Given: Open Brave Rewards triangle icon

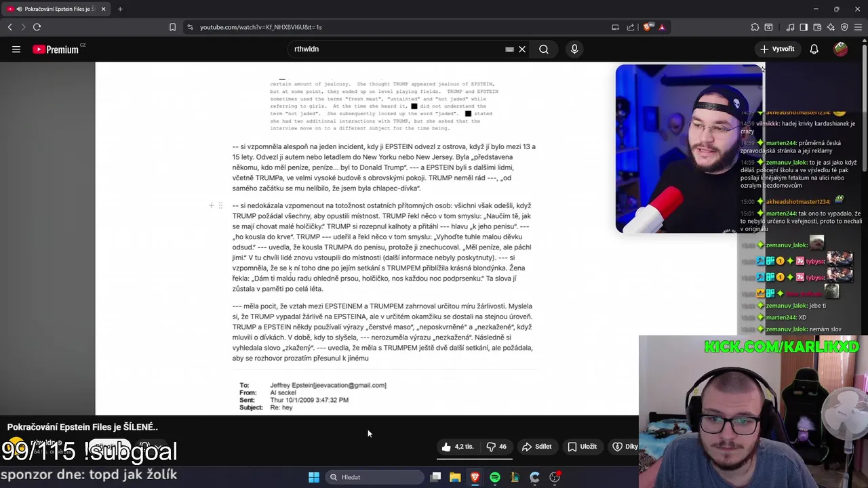Looking at the screenshot, I should pyautogui.click(x=662, y=27).
